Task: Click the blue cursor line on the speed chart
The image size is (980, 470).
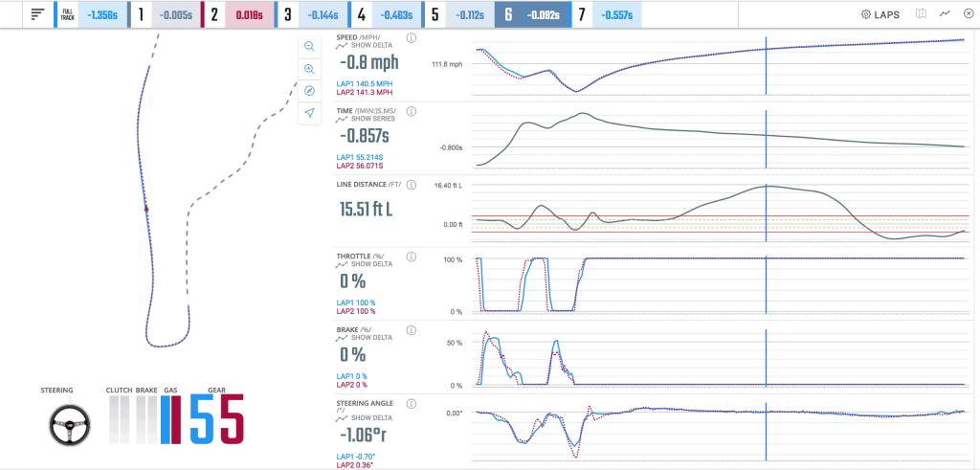Action: (767, 66)
